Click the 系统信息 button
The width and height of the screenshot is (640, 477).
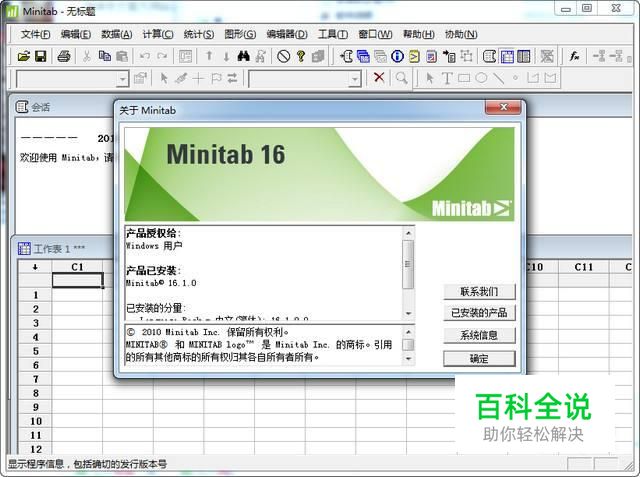479,335
